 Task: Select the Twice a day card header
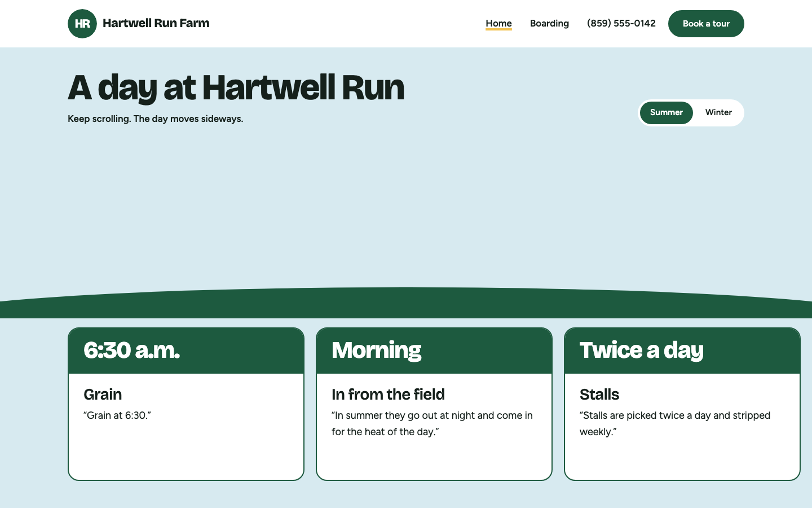pyautogui.click(x=682, y=351)
